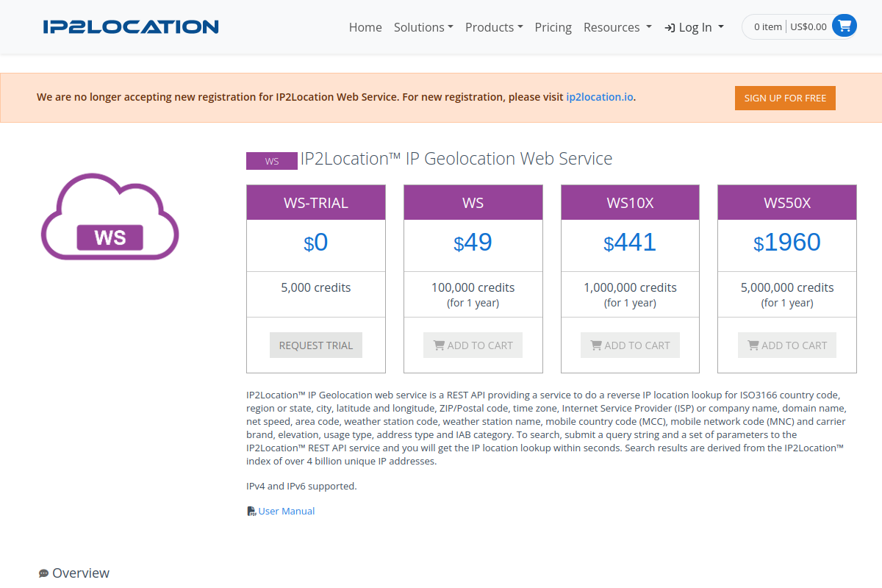Screen dimensions: 882x588
Task: Follow the ip2location.io link
Action: pos(599,97)
